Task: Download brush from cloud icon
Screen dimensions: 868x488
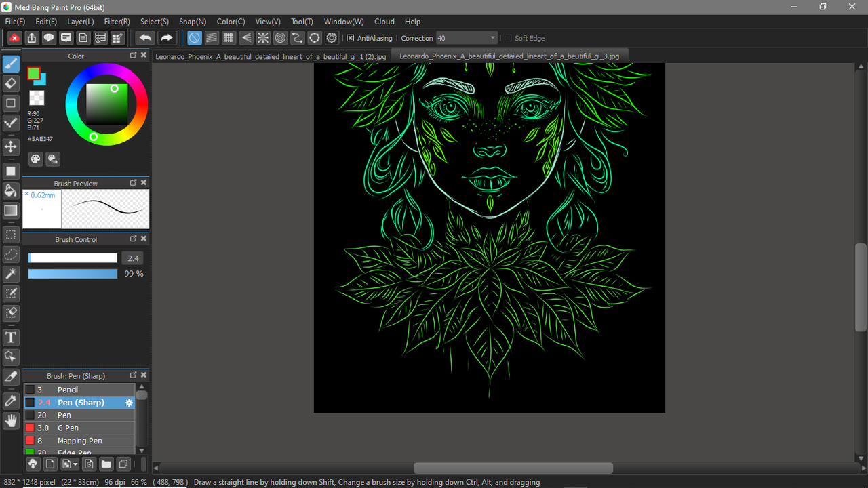Action: [33, 464]
